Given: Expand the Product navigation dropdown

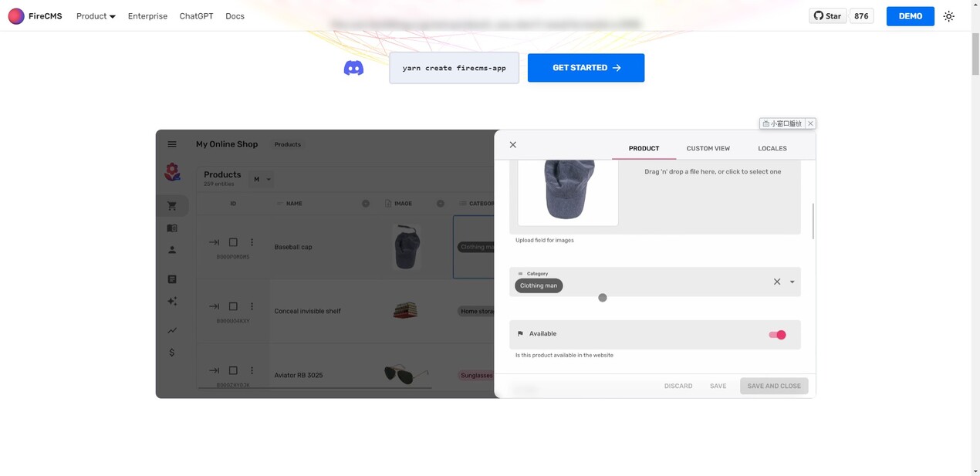Looking at the screenshot, I should tap(96, 16).
